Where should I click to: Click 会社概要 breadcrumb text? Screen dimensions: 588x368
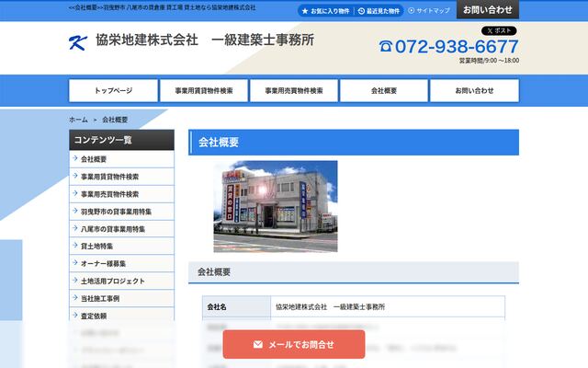(115, 120)
